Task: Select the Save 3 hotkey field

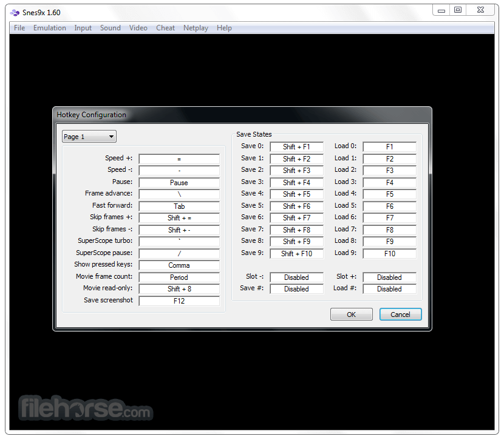Action: (x=297, y=183)
